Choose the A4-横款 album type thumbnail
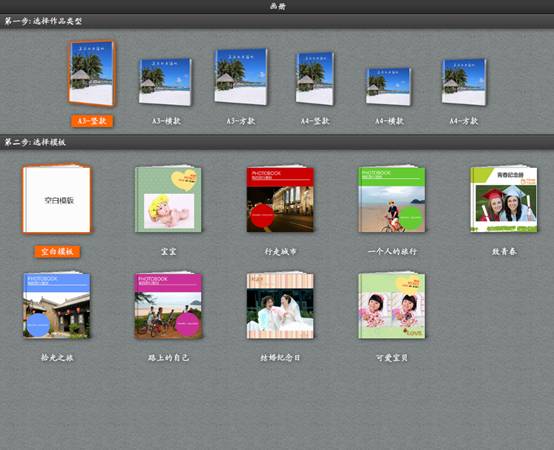Viewport: 554px width, 450px height. pos(389,86)
